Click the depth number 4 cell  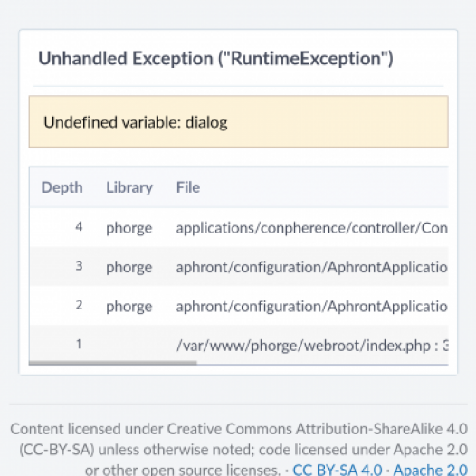(x=79, y=226)
